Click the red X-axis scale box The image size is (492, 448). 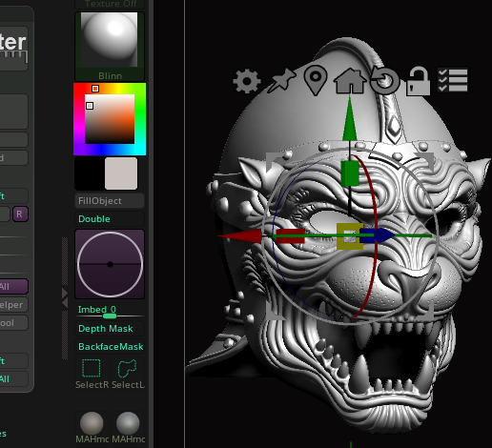pyautogui.click(x=290, y=236)
